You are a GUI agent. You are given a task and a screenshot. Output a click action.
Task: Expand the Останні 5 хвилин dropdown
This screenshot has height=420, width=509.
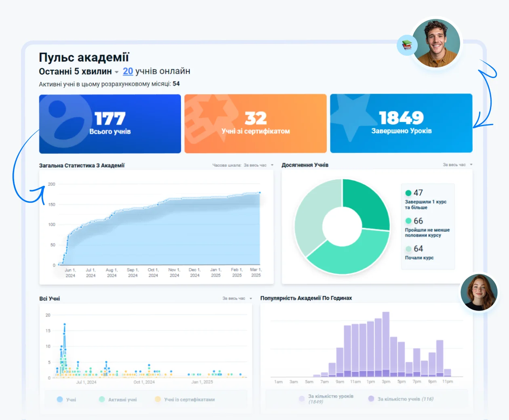(x=116, y=72)
